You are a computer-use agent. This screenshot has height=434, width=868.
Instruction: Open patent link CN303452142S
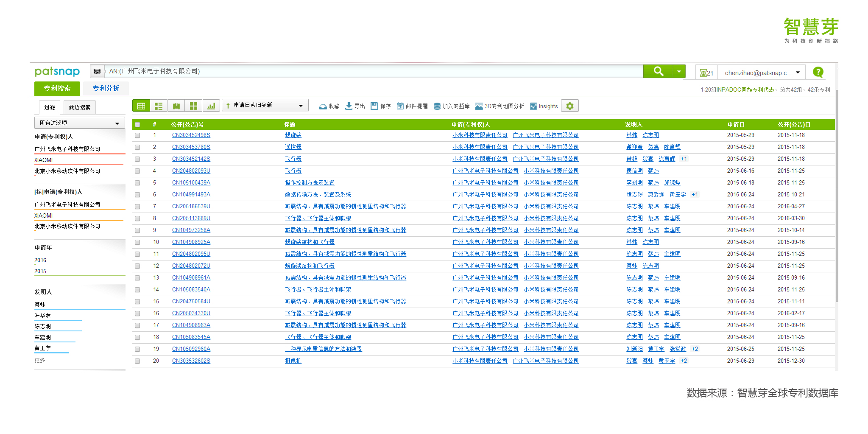coord(191,159)
